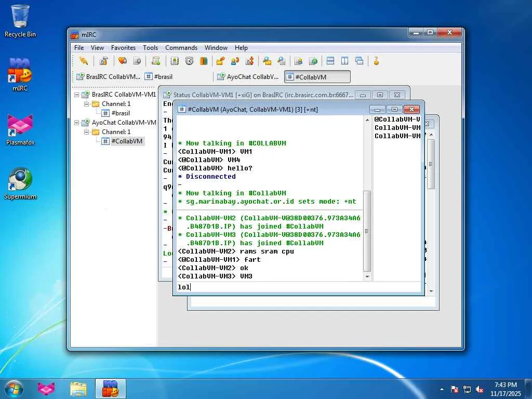This screenshot has height=399, width=532.
Task: Open the Scripts Editor scroll icon
Action: 156,61
